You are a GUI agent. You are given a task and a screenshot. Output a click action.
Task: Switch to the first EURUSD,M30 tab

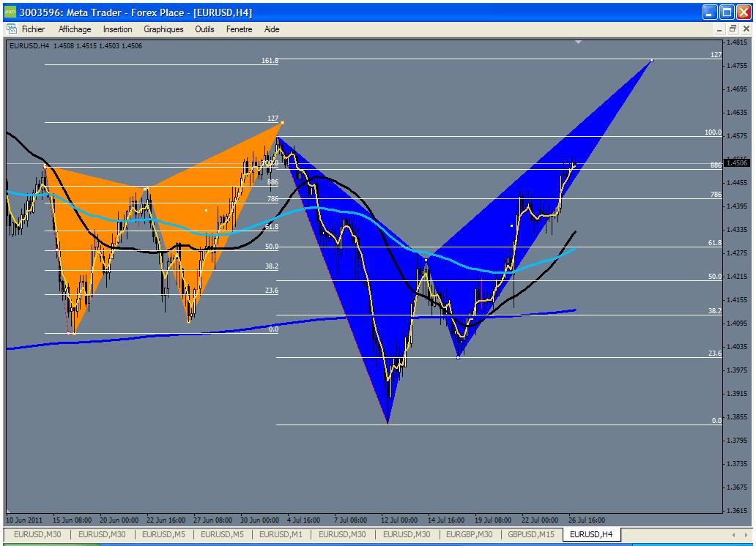tap(37, 534)
